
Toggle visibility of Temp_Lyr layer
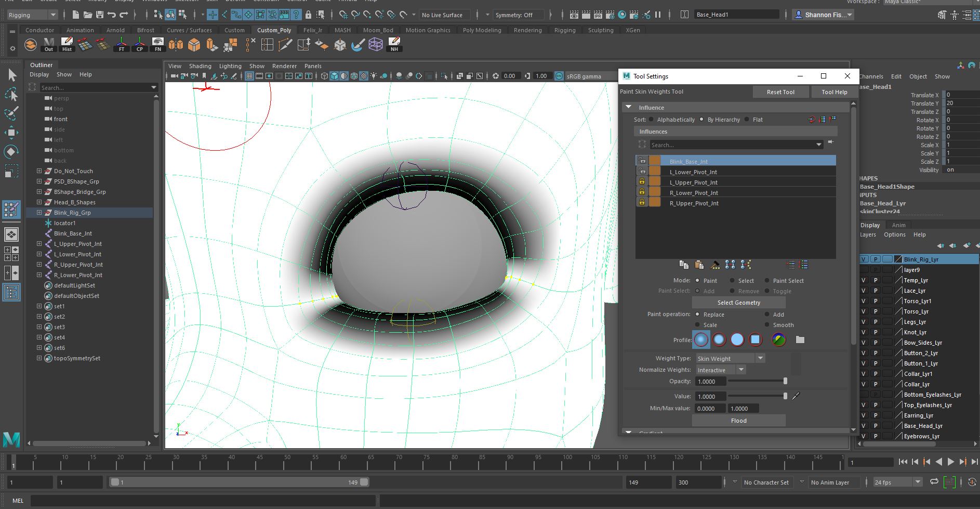pyautogui.click(x=864, y=280)
